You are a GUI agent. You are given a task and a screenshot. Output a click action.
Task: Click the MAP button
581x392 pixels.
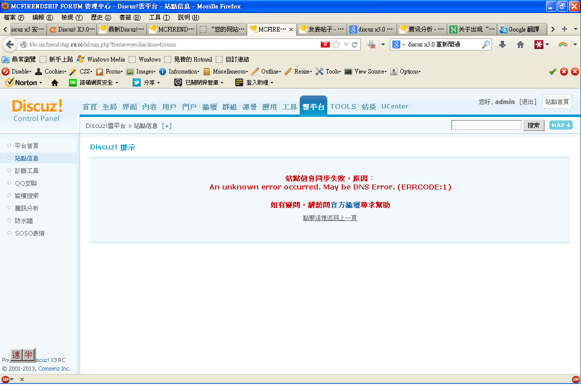point(561,125)
